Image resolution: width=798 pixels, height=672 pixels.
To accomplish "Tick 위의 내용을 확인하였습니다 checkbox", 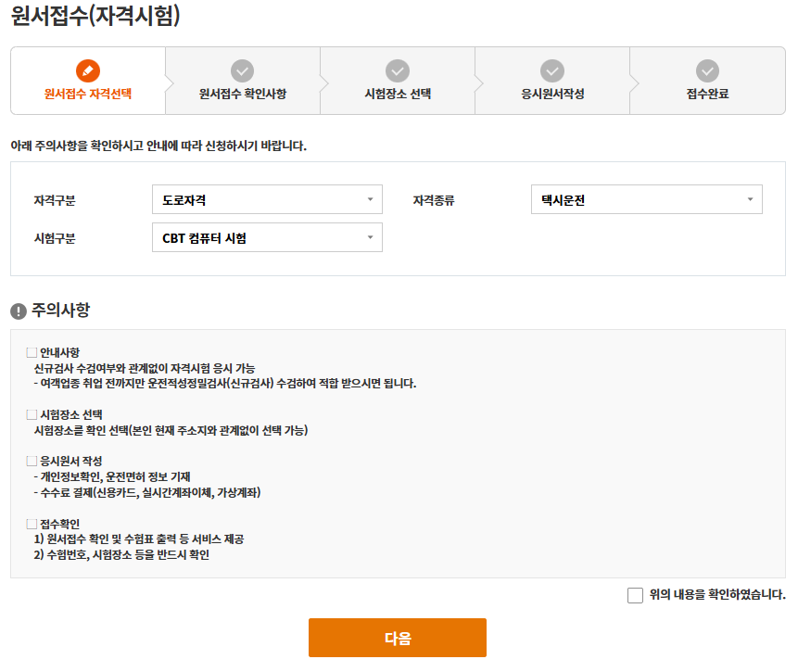I will click(635, 595).
